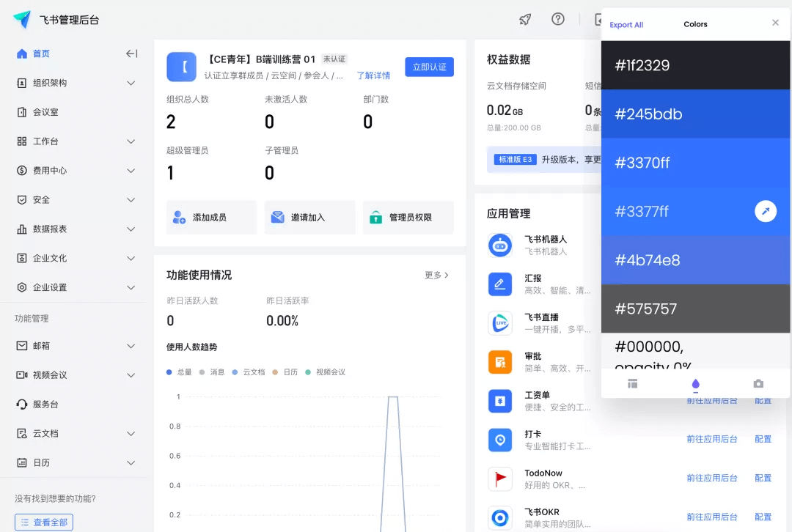Open the help question mark icon
Viewport: 792px width, 532px height.
(557, 19)
